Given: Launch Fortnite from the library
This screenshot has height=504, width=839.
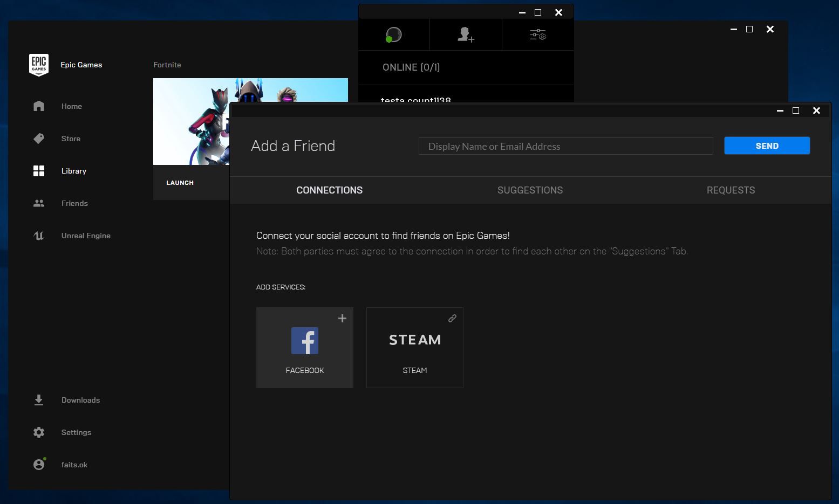Looking at the screenshot, I should coord(180,183).
